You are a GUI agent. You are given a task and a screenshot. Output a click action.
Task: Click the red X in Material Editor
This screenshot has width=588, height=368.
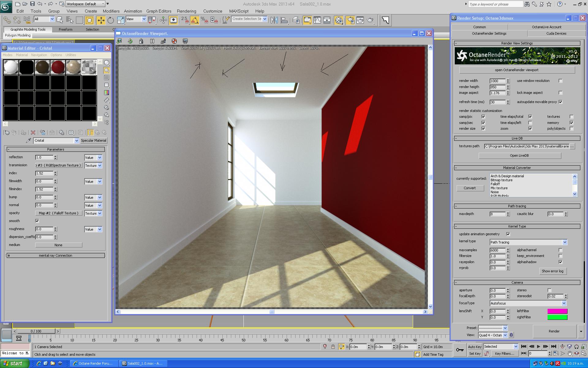click(x=33, y=132)
